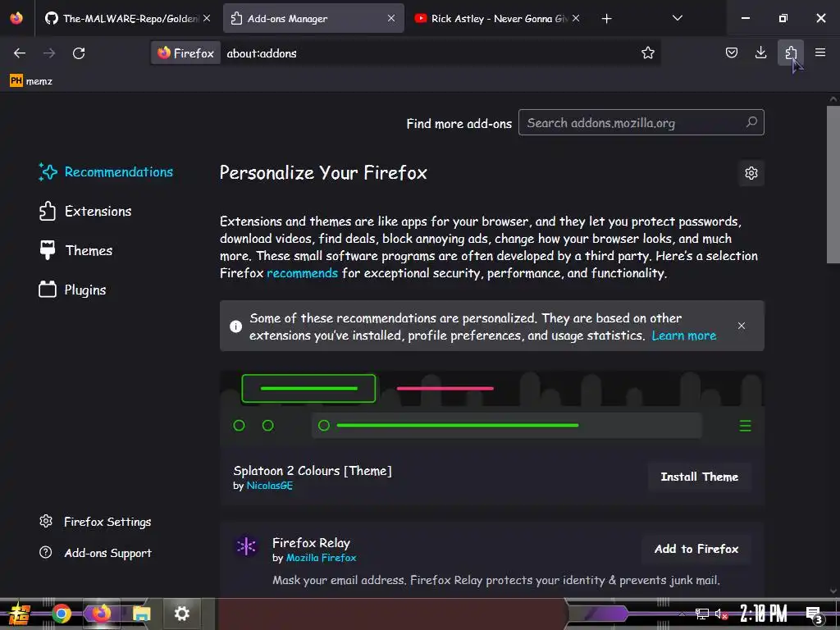Click the Firefox logo at tab bar start
The image size is (840, 630).
tap(16, 18)
